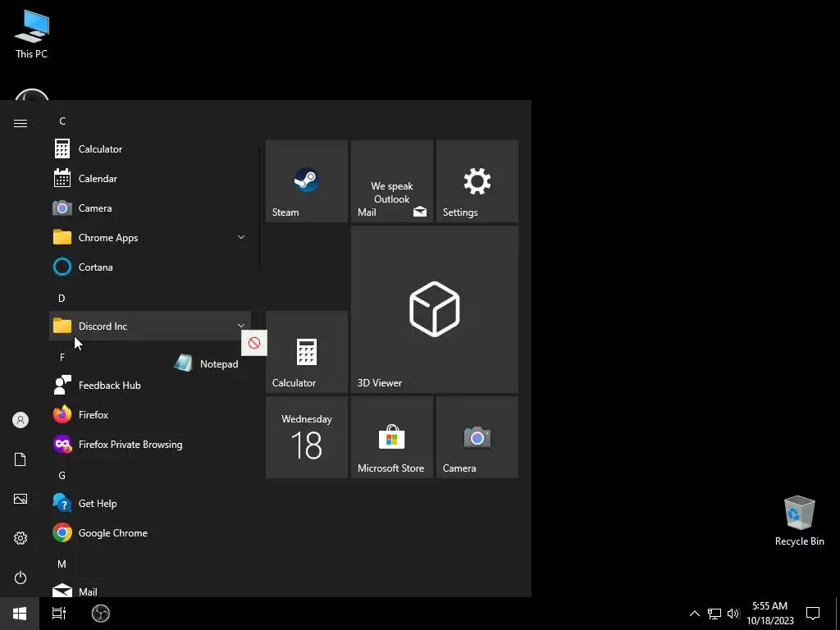Open the Calculator tile
Image resolution: width=840 pixels, height=630 pixels.
coord(307,351)
